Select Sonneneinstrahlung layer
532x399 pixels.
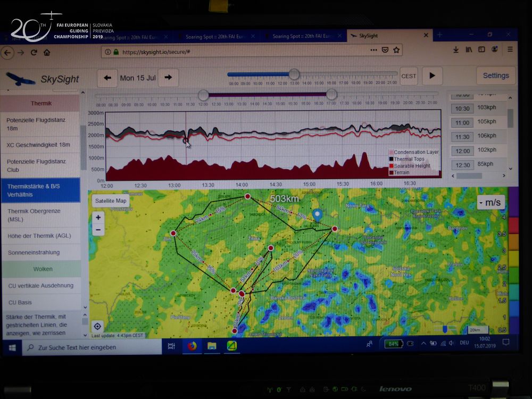tap(40, 252)
